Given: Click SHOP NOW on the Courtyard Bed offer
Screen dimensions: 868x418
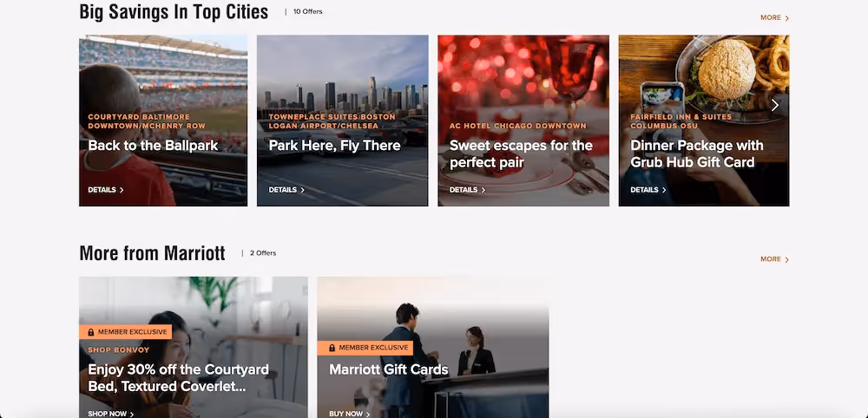Looking at the screenshot, I should (x=111, y=414).
